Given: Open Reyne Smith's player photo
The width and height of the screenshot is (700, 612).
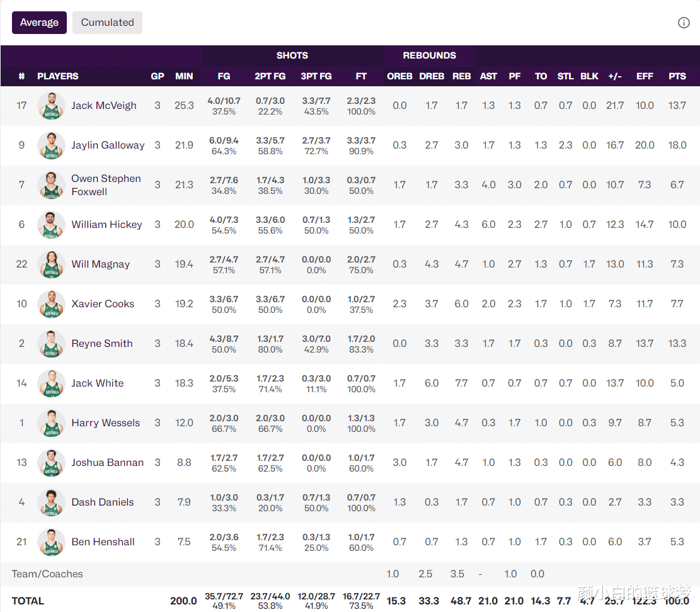Looking at the screenshot, I should [x=51, y=344].
